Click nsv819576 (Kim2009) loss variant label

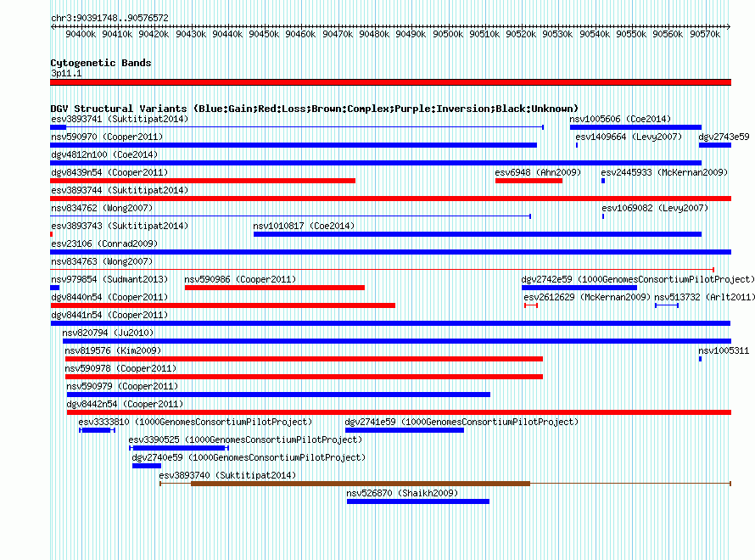click(x=113, y=350)
